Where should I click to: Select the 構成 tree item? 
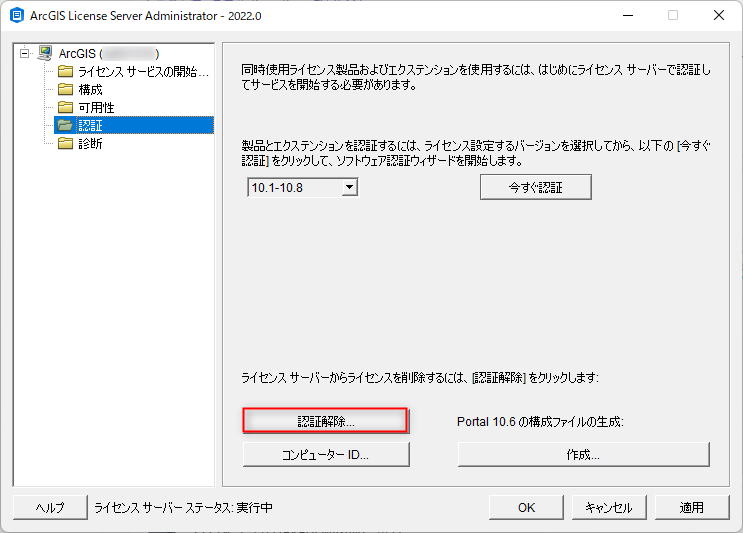91,90
